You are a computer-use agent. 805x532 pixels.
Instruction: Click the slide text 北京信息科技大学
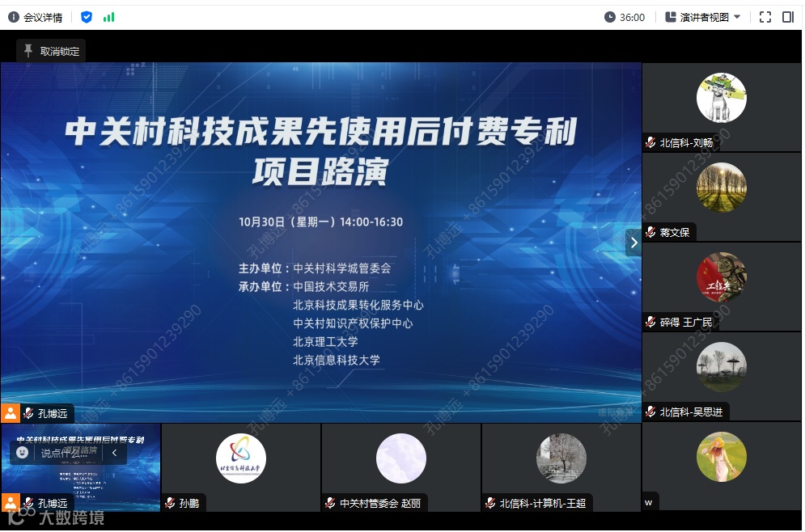[x=337, y=360]
